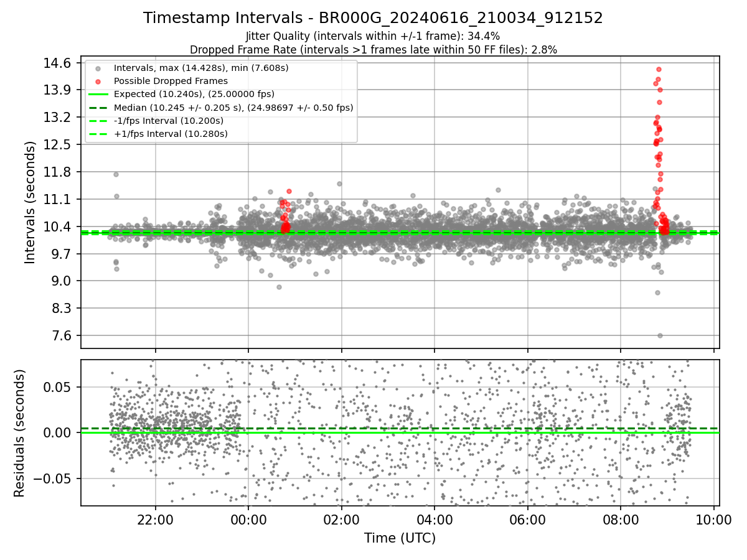Click the y-axis tick label '9.7'

coord(61,254)
